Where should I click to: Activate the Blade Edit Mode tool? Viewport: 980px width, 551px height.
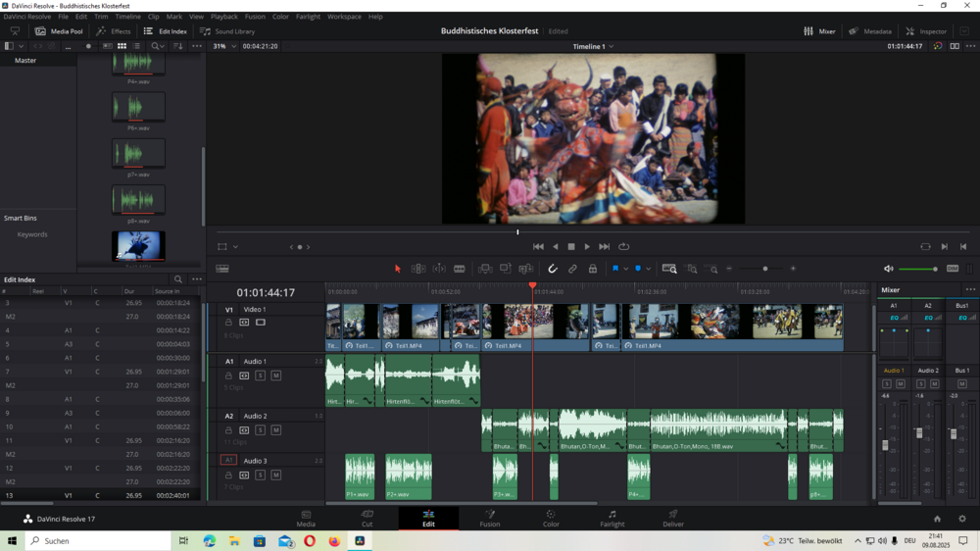pyautogui.click(x=459, y=269)
